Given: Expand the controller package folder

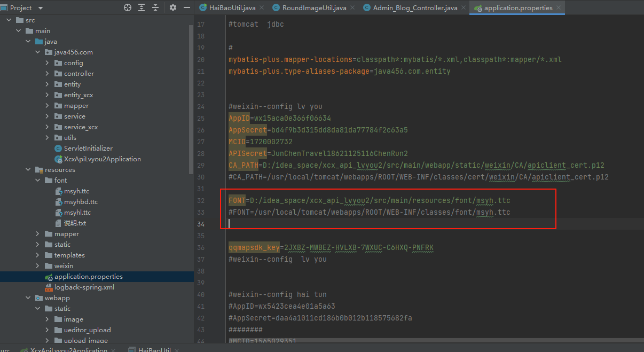Looking at the screenshot, I should tap(47, 74).
